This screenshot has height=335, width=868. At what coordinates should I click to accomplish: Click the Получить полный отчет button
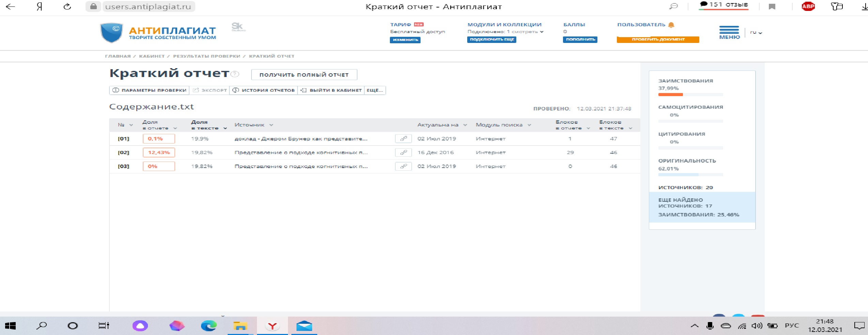pos(304,75)
